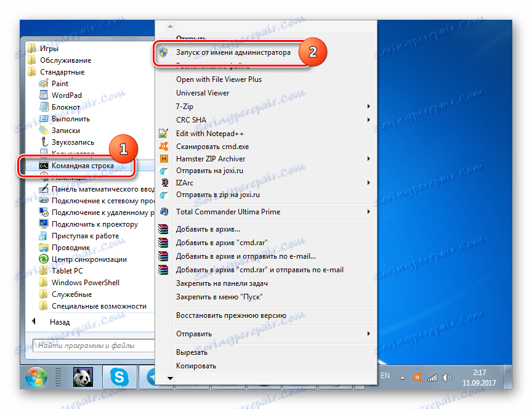Viewport: 532px width, 409px height.
Task: Click the Windows Start orb
Action: click(36, 377)
